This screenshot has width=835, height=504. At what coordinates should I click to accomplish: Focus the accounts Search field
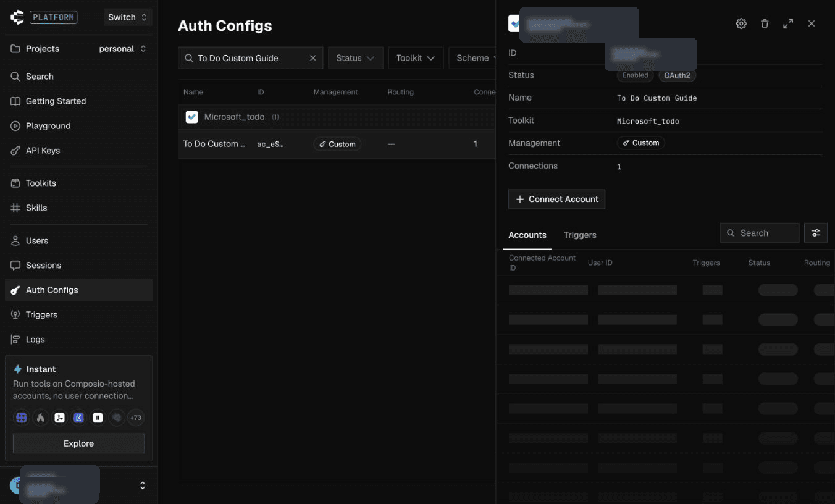[x=760, y=233]
